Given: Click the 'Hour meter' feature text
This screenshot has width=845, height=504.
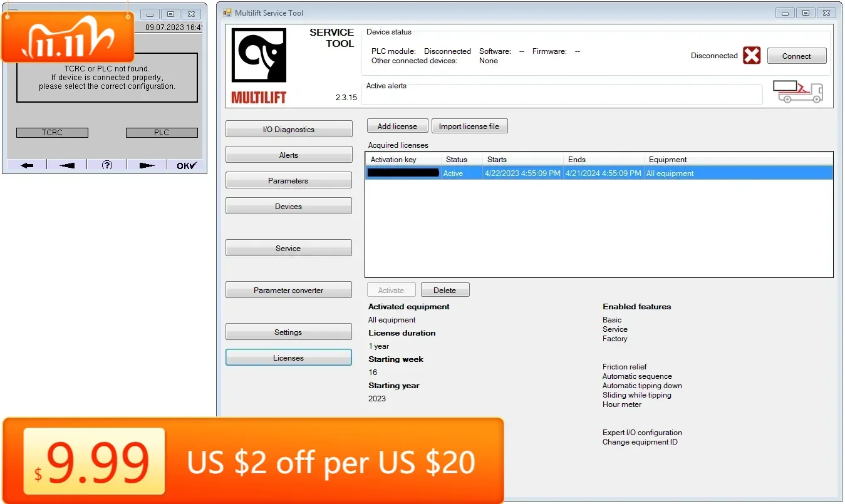Looking at the screenshot, I should (x=622, y=404).
